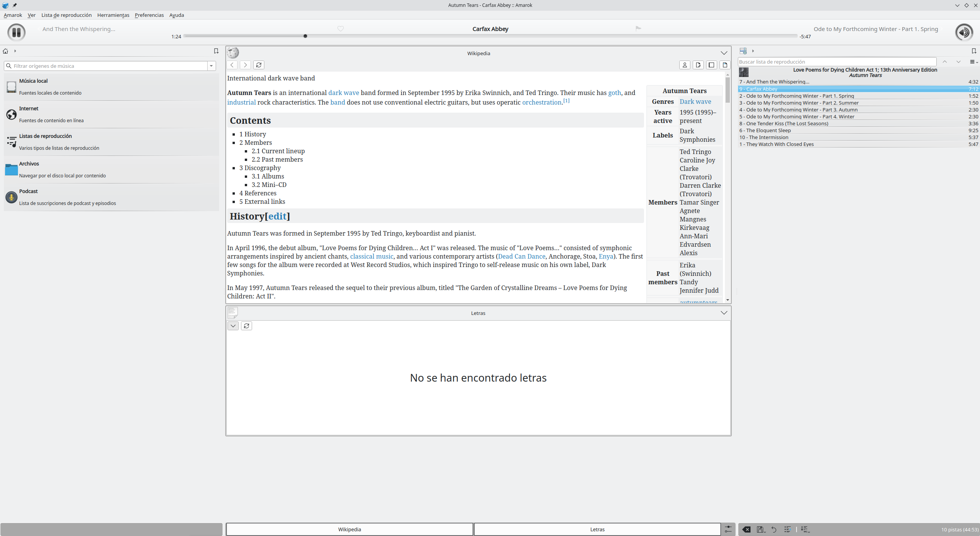The image size is (980, 536).
Task: Open applet configuration sliders icon
Action: (728, 529)
